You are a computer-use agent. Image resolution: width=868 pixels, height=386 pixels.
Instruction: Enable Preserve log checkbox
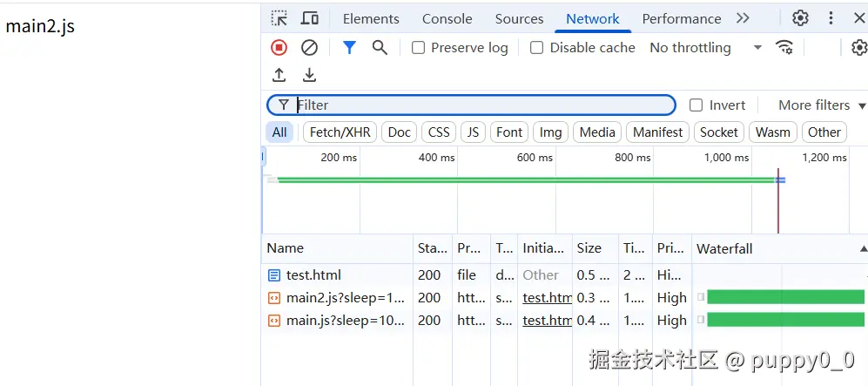pos(419,48)
